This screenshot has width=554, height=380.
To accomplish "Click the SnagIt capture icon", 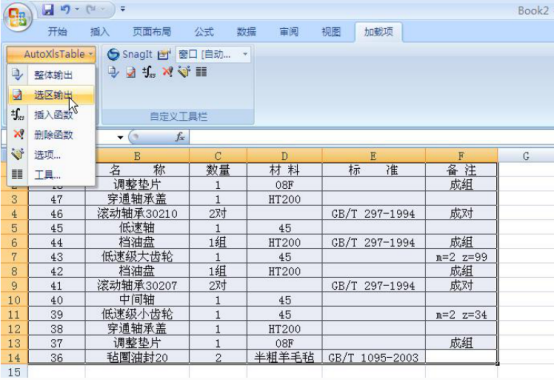I will (113, 54).
